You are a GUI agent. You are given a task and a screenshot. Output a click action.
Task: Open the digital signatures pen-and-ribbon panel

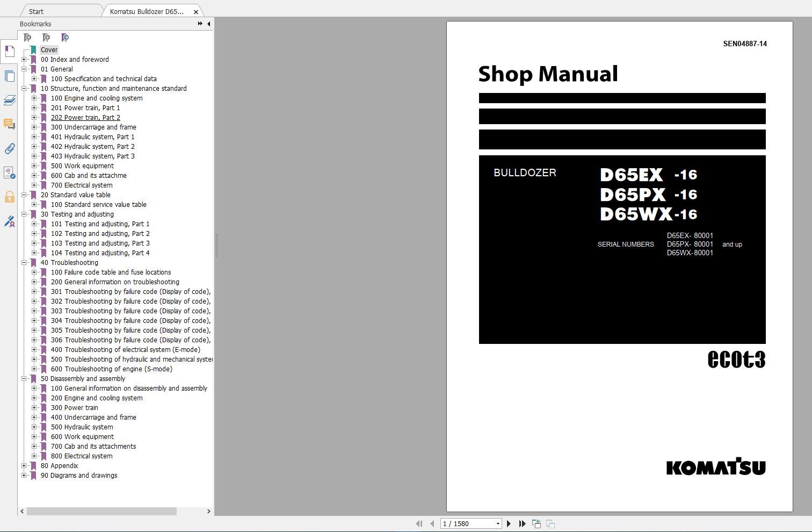9,221
